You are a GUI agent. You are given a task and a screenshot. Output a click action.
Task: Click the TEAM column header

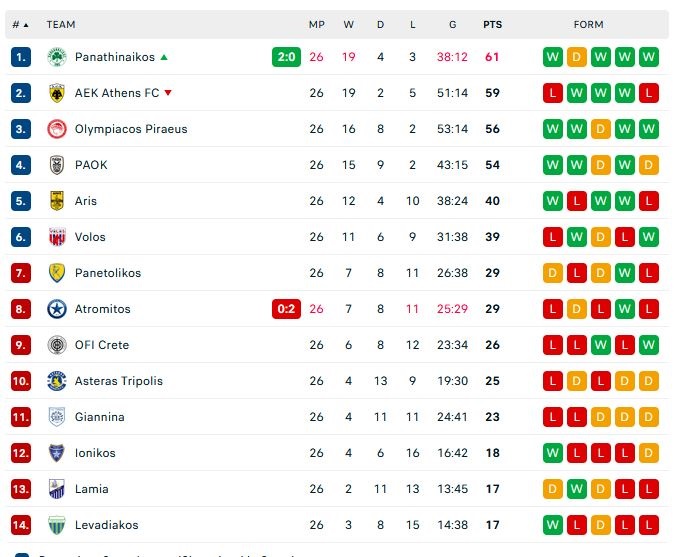[x=61, y=25]
